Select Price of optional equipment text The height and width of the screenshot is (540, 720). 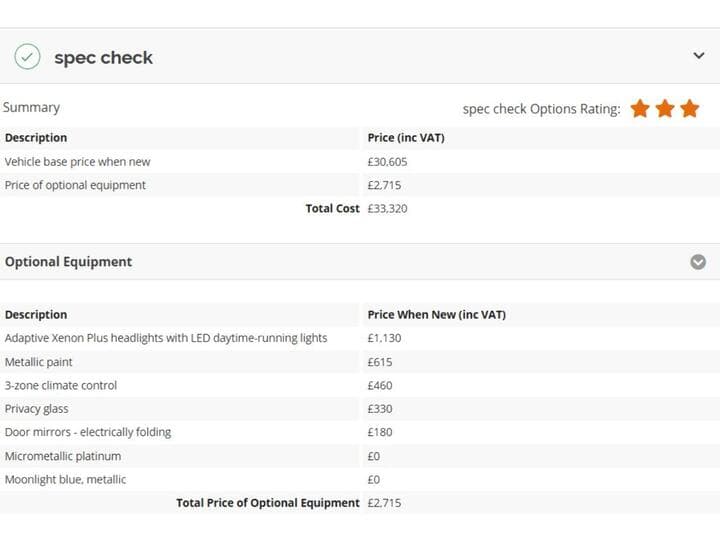[x=75, y=185]
